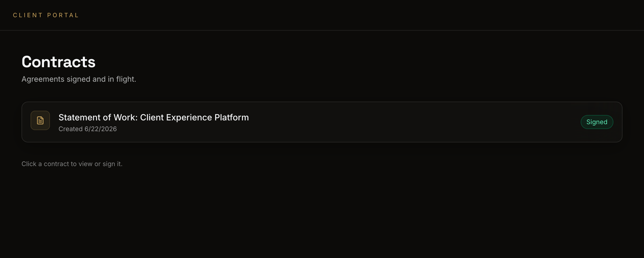This screenshot has width=644, height=258.
Task: Go to the Client Portal home link
Action: pos(46,15)
